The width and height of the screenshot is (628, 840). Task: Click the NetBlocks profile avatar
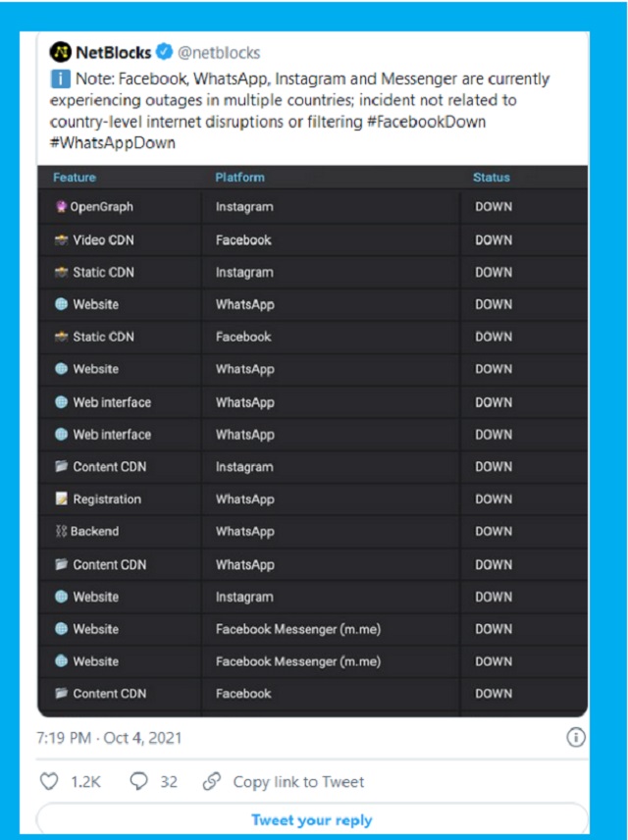coord(61,52)
